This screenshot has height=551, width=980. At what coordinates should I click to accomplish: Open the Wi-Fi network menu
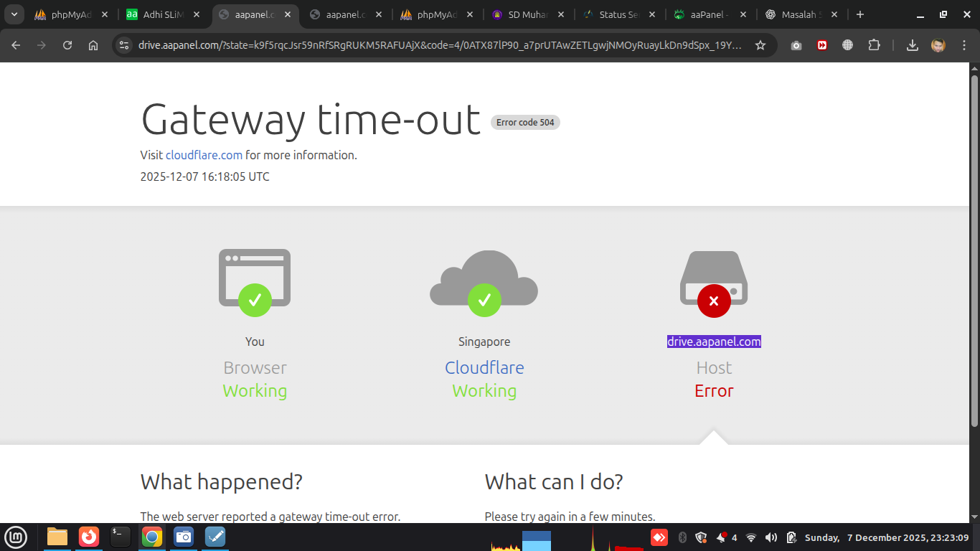pos(751,537)
